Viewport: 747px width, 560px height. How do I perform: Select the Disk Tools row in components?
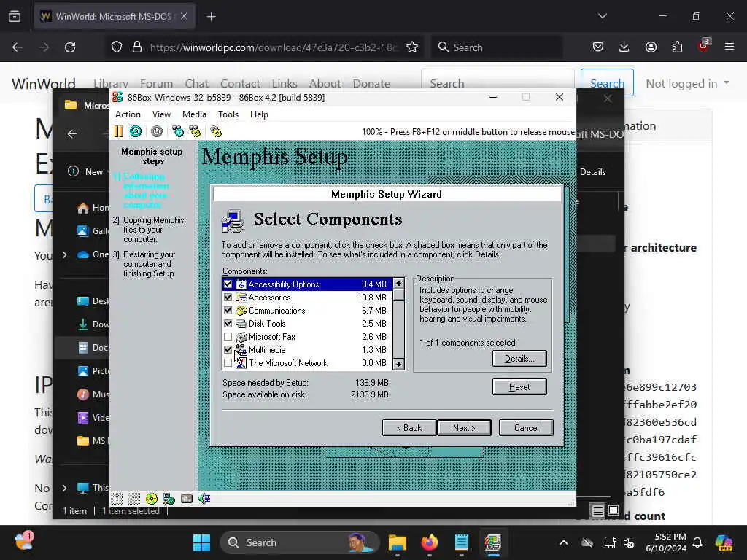(307, 323)
